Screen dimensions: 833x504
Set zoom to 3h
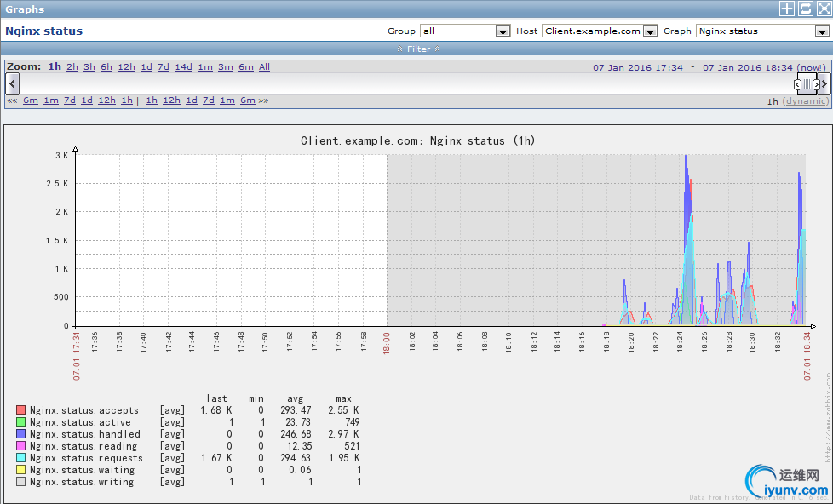(89, 67)
